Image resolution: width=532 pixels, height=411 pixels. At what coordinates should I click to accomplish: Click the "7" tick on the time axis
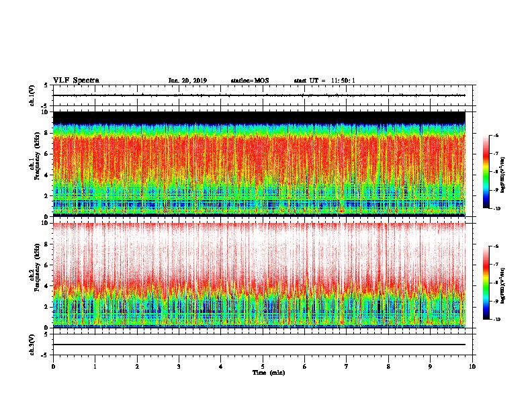(x=347, y=366)
